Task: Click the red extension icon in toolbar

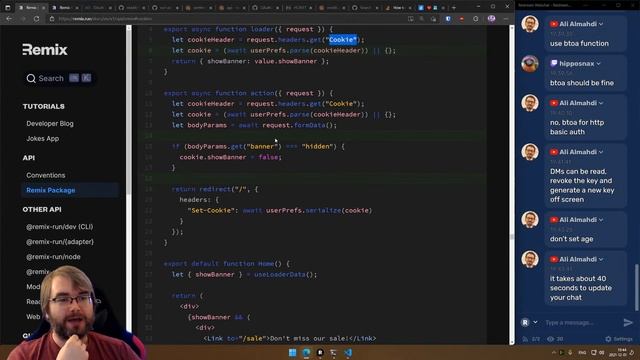Action: click(x=462, y=19)
